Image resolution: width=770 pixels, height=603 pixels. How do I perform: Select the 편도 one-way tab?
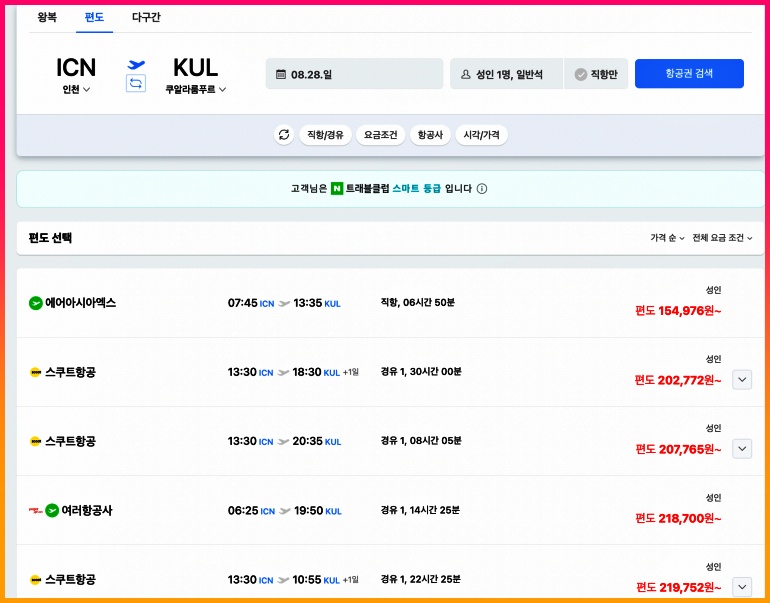94,18
